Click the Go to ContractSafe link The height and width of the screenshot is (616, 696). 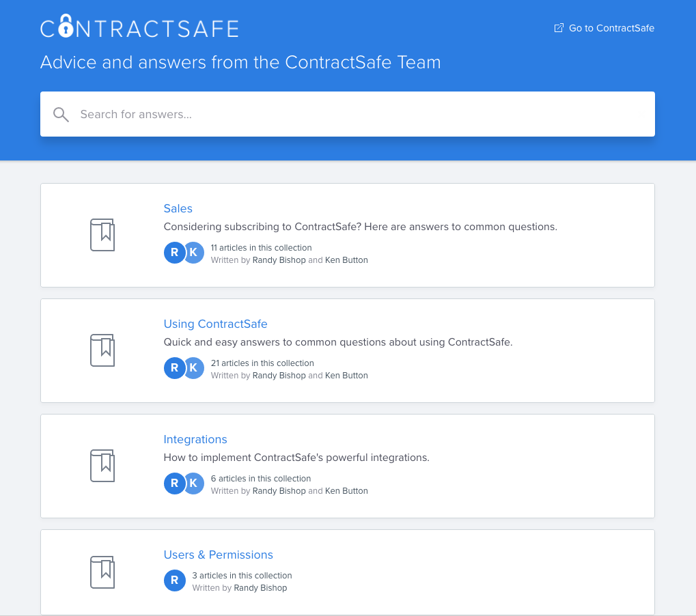tap(611, 28)
